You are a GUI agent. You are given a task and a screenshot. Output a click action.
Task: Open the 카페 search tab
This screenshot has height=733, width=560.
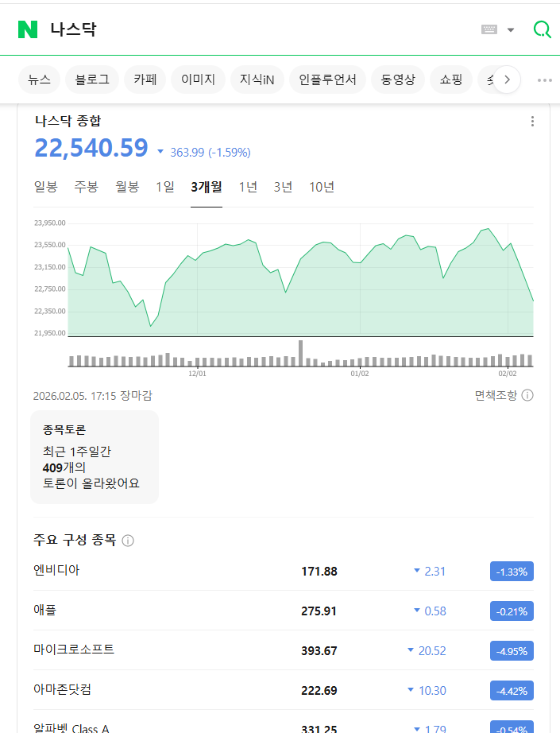[145, 80]
